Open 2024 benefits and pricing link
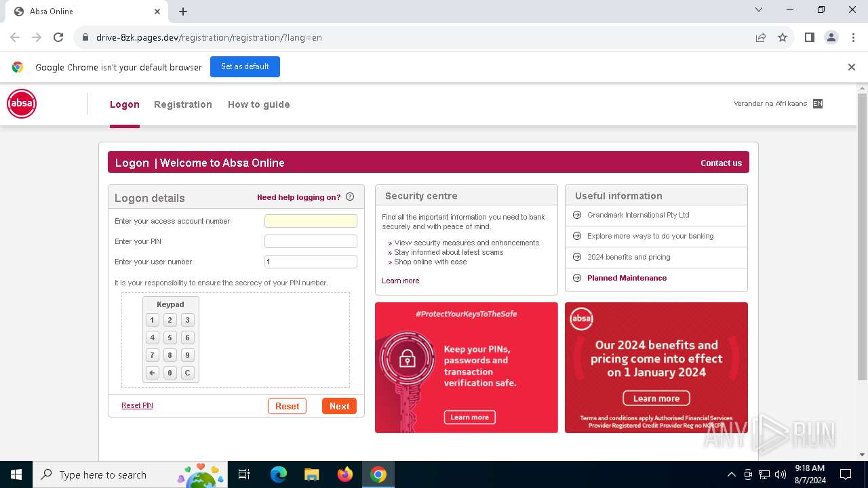Screen dimensions: 868x488 click(x=629, y=257)
